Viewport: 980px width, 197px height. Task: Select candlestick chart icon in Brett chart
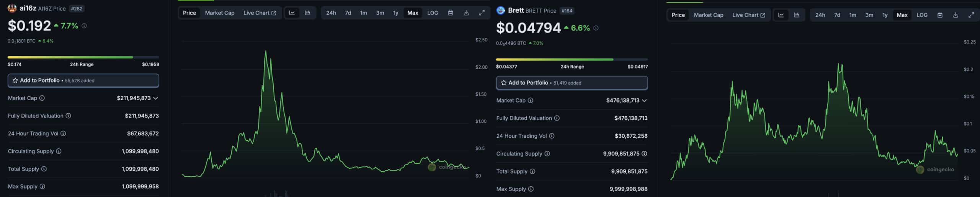797,15
